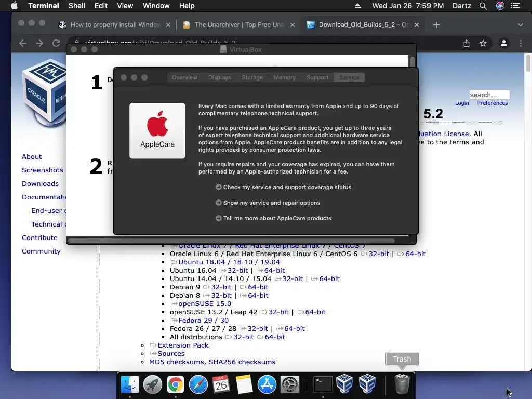Switch to the Memory tab
532x399 pixels.
coord(284,77)
